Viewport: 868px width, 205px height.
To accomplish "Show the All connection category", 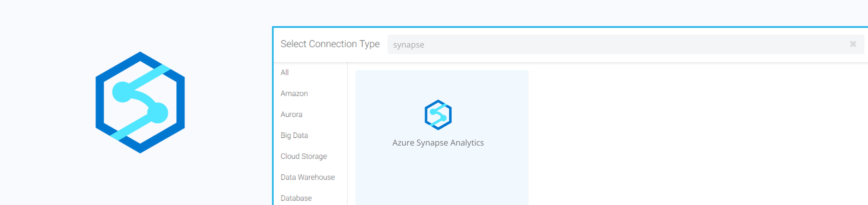I will (x=285, y=73).
